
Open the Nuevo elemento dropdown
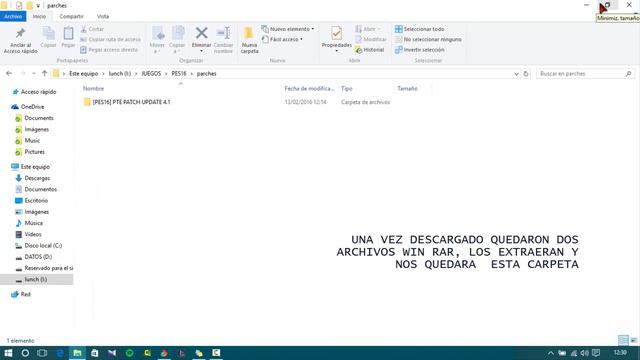coord(288,29)
